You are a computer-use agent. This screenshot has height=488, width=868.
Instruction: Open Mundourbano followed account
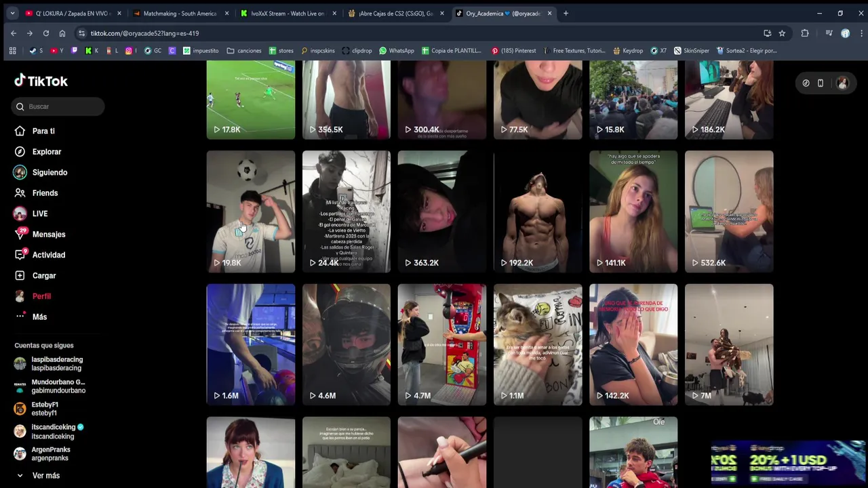[57, 386]
